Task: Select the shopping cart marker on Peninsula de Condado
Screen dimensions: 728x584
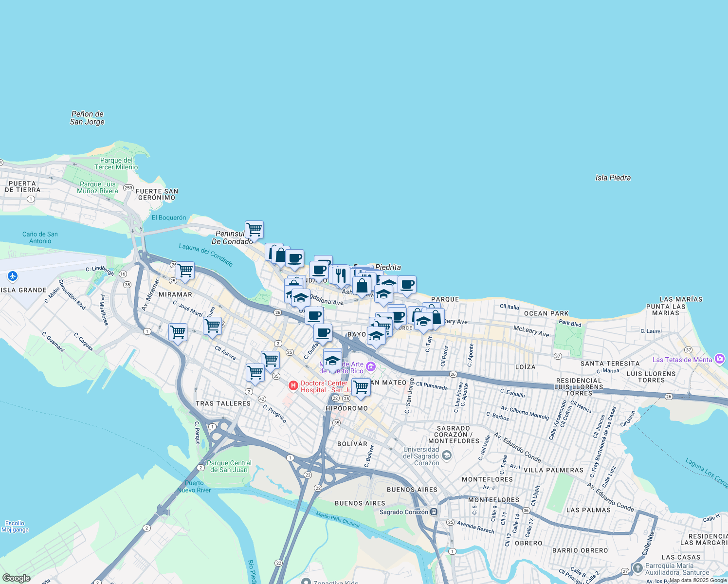Action: [x=254, y=229]
